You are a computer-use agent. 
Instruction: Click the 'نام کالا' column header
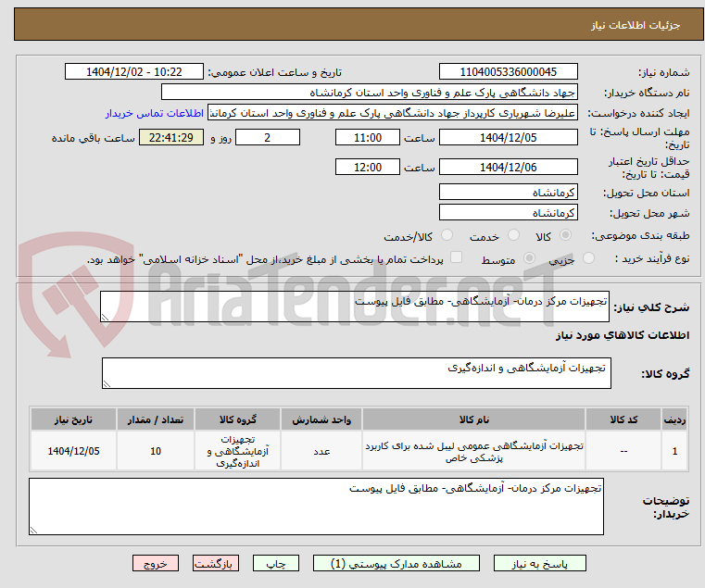pyautogui.click(x=474, y=419)
